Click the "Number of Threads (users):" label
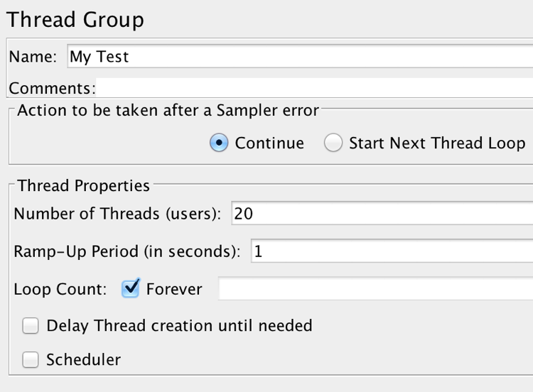 coord(118,214)
